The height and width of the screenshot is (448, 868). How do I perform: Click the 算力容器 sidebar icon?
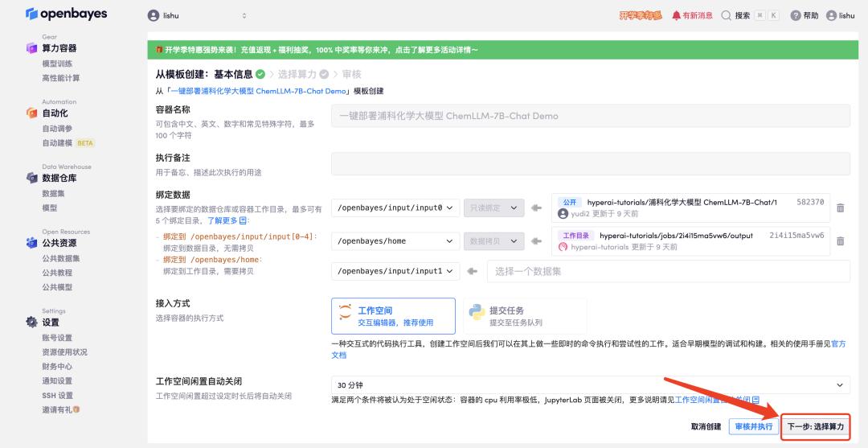[32, 48]
